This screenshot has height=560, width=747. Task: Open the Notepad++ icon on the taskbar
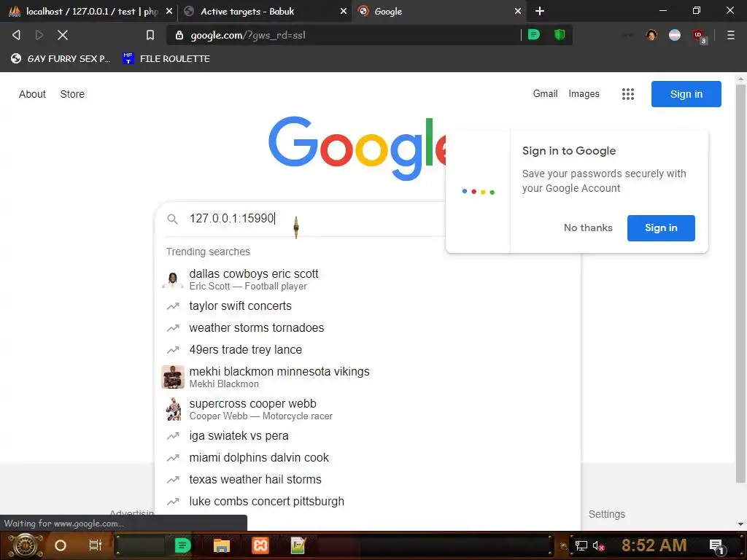click(x=298, y=545)
